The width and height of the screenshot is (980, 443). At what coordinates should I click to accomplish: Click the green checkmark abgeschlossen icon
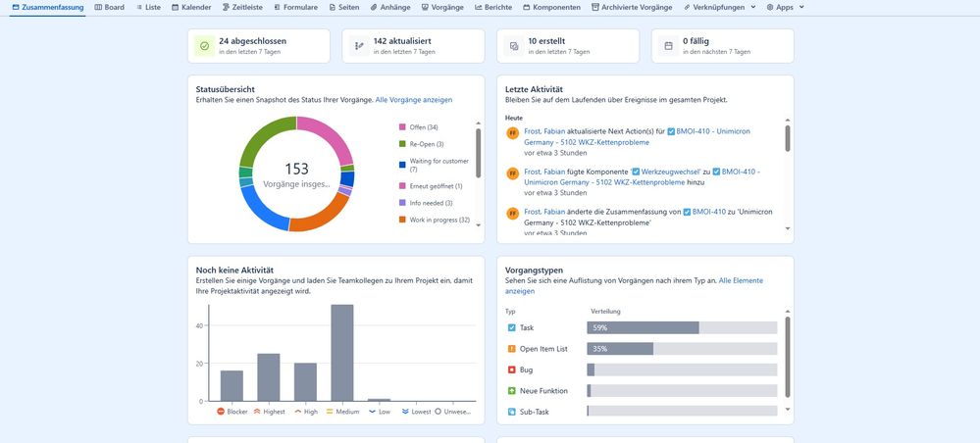pos(204,46)
